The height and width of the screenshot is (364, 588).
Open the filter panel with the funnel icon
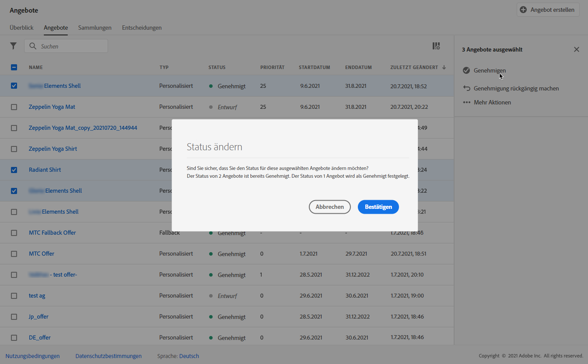[14, 46]
